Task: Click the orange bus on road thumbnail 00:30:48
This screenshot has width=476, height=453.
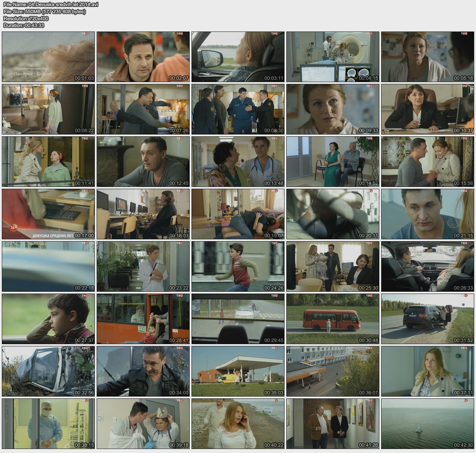Action: (x=332, y=319)
